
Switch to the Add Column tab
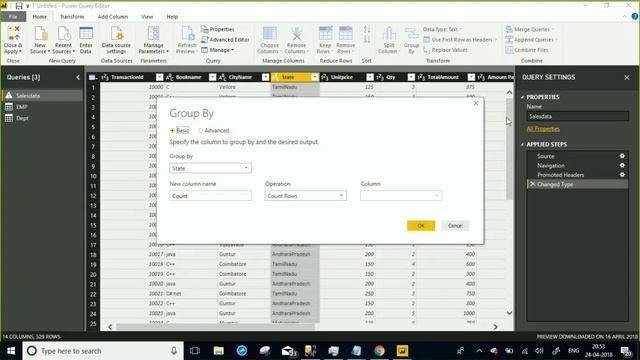coord(113,17)
